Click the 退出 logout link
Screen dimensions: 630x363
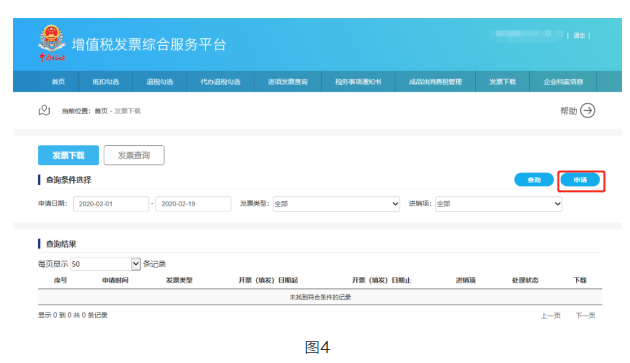[579, 35]
